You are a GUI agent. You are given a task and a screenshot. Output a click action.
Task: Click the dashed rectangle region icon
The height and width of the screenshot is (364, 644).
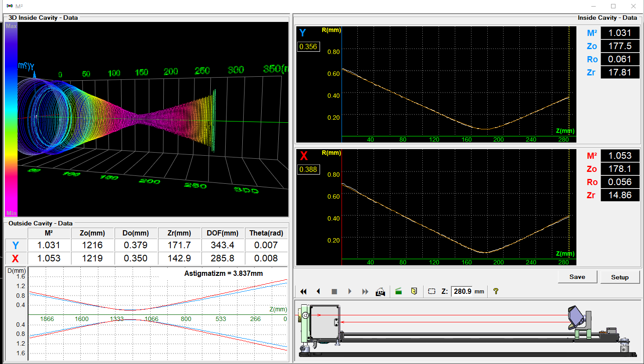(x=432, y=291)
